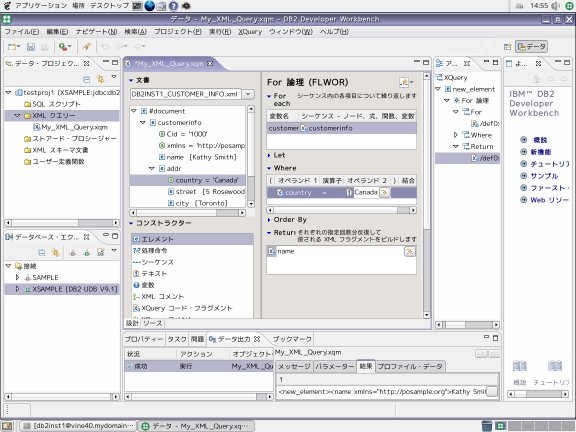Expand the Where node in outline

(x=456, y=135)
